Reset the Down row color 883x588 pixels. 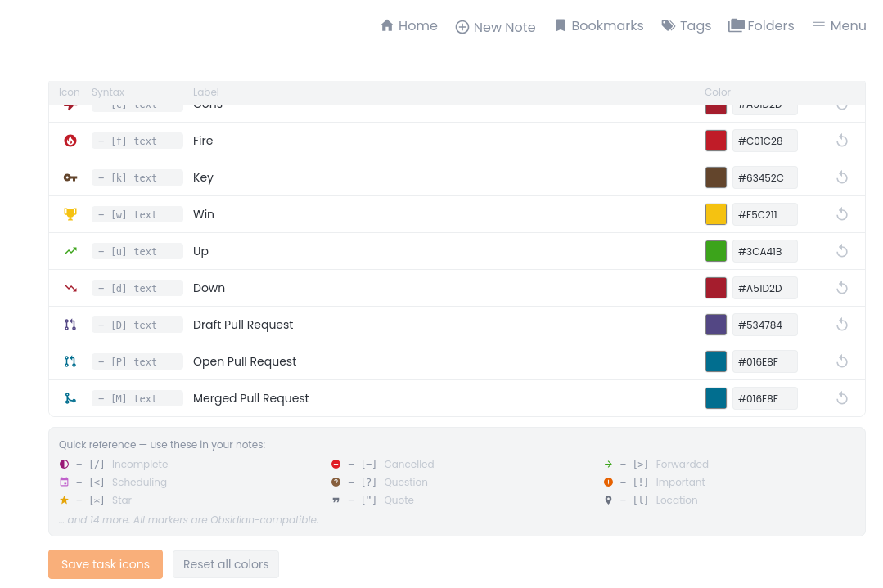coord(842,288)
